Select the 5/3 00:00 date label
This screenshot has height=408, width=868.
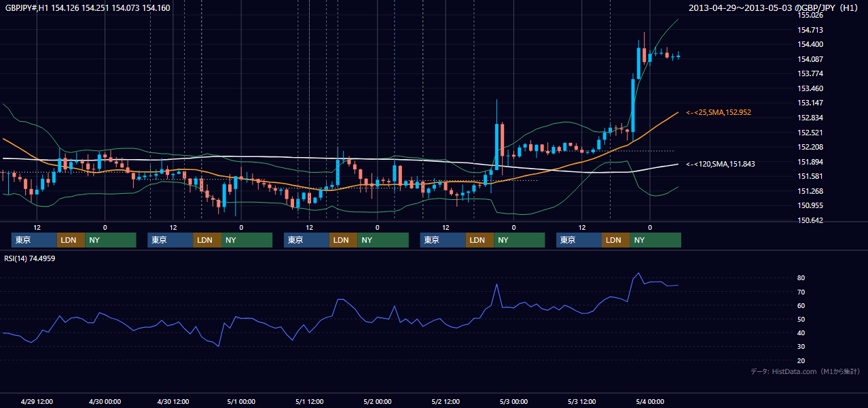(x=513, y=401)
